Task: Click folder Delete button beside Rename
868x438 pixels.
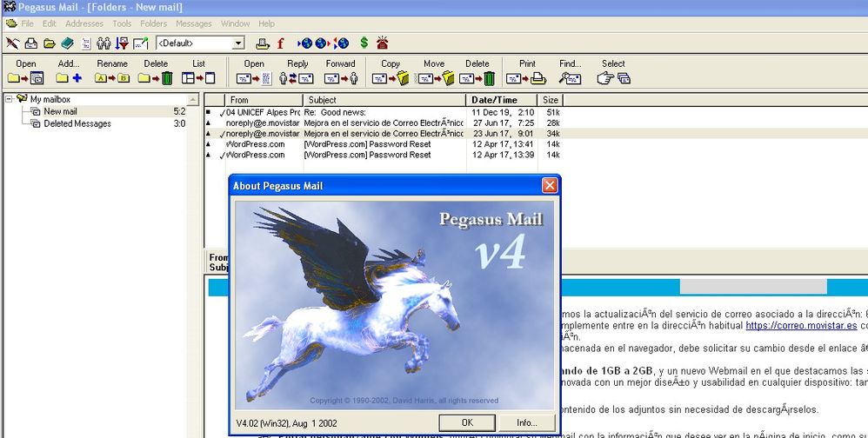Action: click(x=156, y=72)
